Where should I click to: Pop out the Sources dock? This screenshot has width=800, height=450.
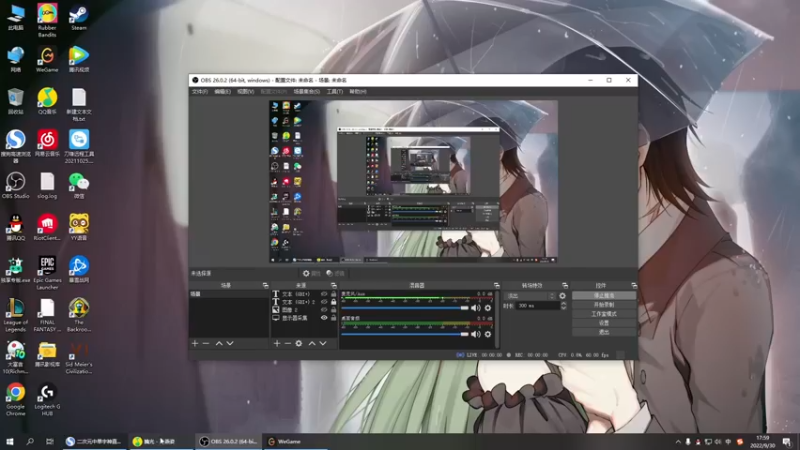coord(334,286)
